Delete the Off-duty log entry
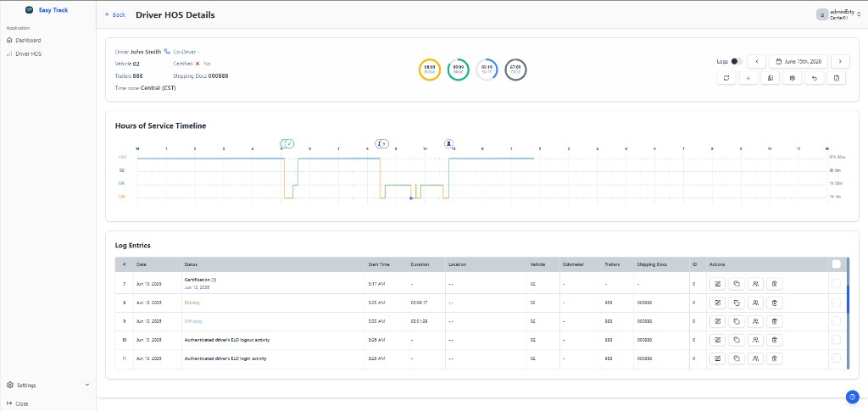 point(775,321)
